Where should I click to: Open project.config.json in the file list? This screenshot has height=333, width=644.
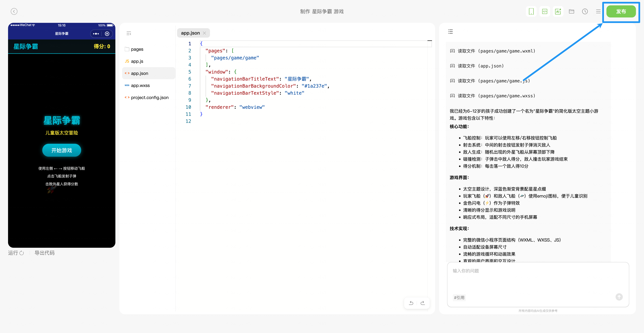point(149,98)
